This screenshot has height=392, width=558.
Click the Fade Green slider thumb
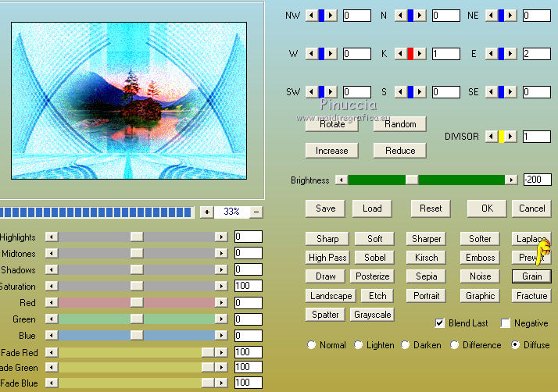pos(208,368)
